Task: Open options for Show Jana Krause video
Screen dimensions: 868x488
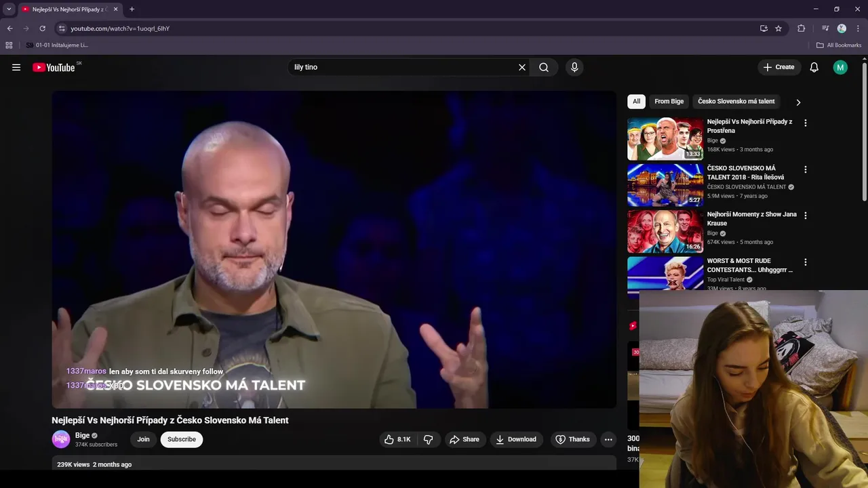Action: tap(806, 216)
